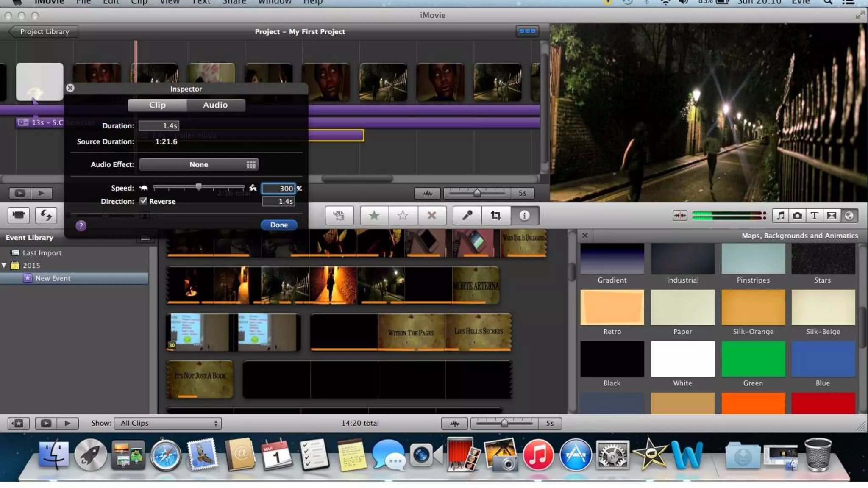Open voiceover microphone tool
This screenshot has width=868, height=488.
click(467, 216)
